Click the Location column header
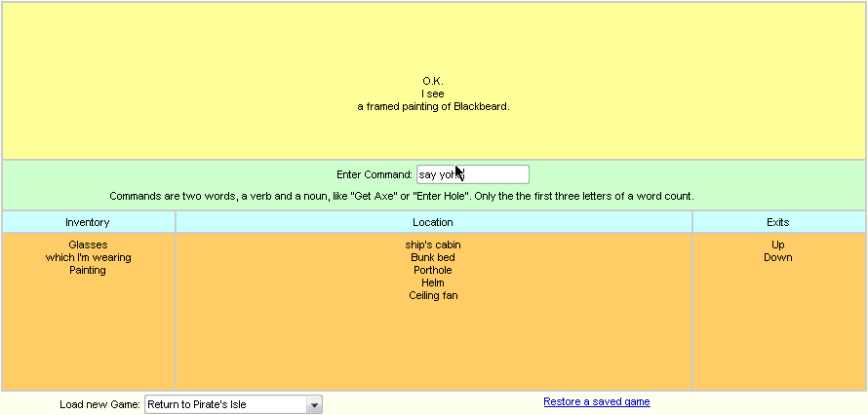 [433, 222]
